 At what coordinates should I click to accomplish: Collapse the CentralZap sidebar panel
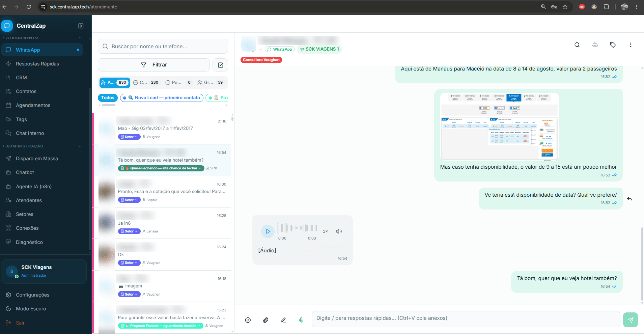coord(81,26)
